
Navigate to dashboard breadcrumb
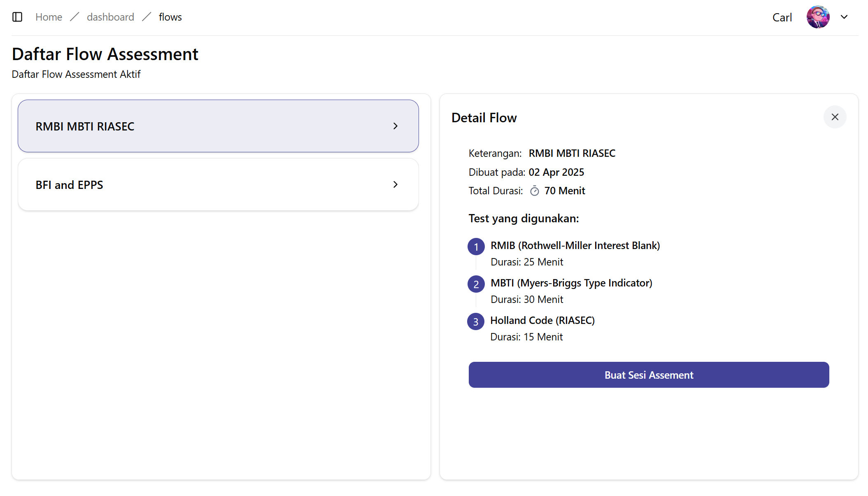tap(110, 17)
